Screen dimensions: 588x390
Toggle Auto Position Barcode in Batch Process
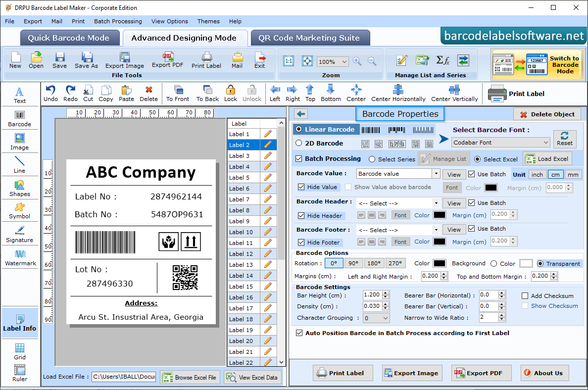[x=299, y=333]
